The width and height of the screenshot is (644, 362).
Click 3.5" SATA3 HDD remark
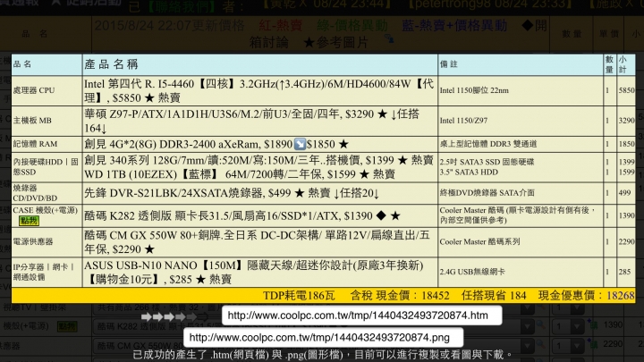tap(469, 173)
